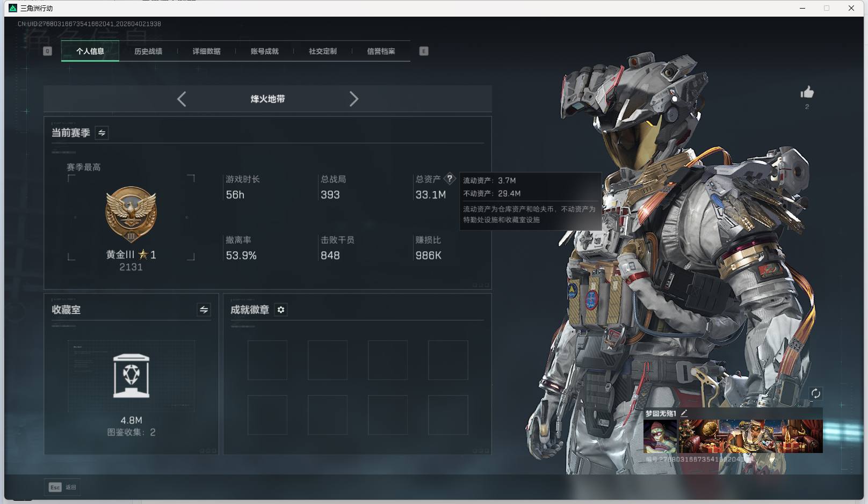
Task: Go to previous mode with left chevron
Action: pos(182,99)
